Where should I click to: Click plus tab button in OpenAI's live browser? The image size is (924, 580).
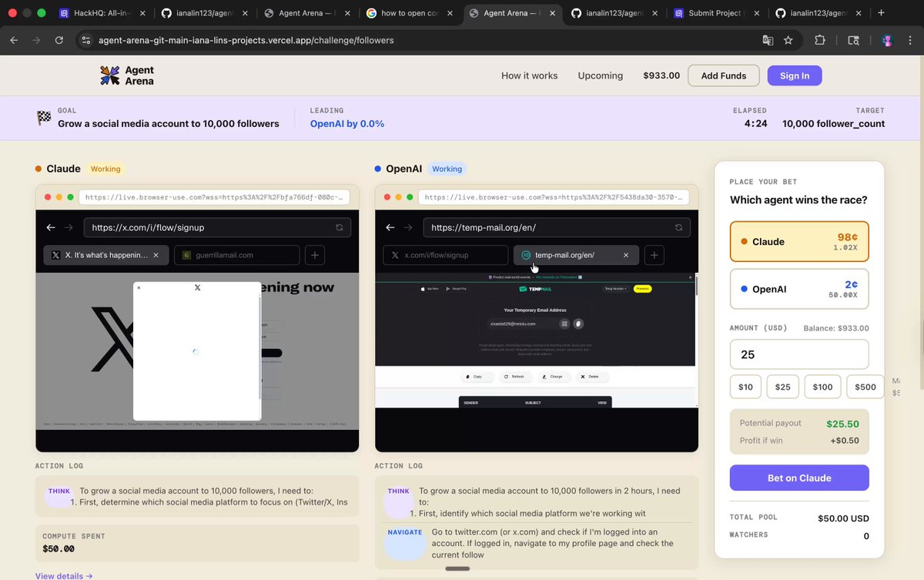tap(654, 255)
